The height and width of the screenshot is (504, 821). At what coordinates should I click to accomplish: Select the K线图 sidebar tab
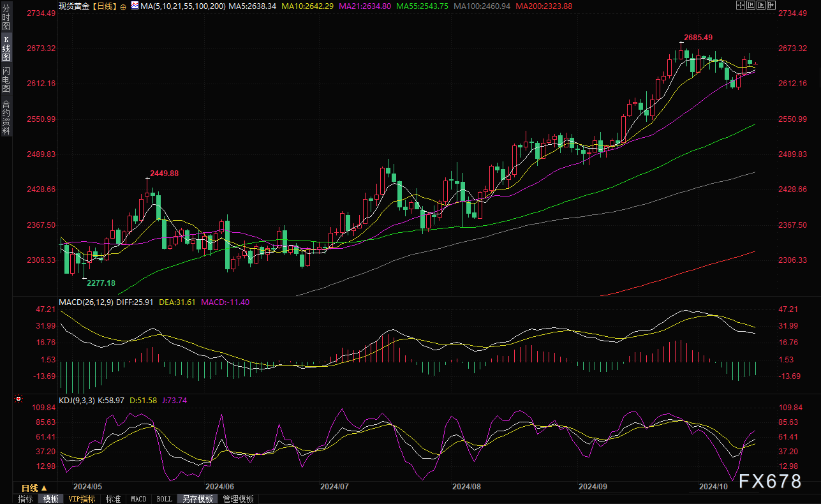pyautogui.click(x=6, y=48)
